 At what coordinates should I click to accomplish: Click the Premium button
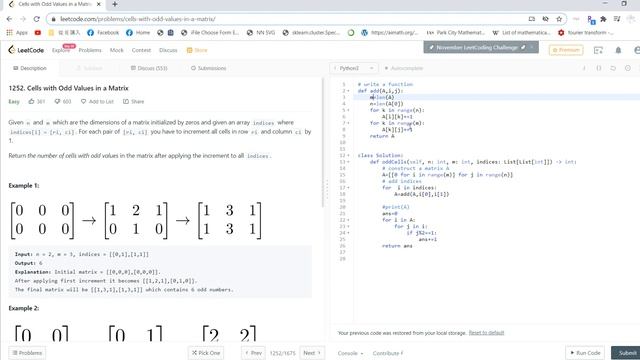pyautogui.click(x=566, y=50)
